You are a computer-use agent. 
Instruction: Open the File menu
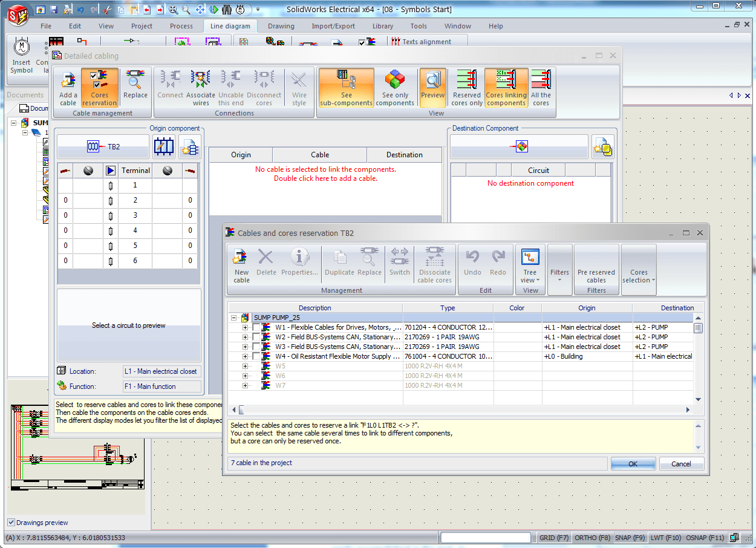coord(46,26)
